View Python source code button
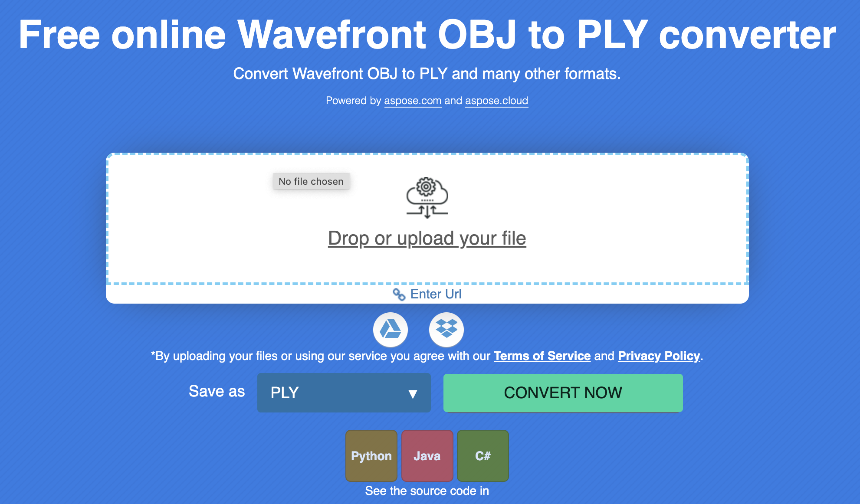 click(x=371, y=456)
